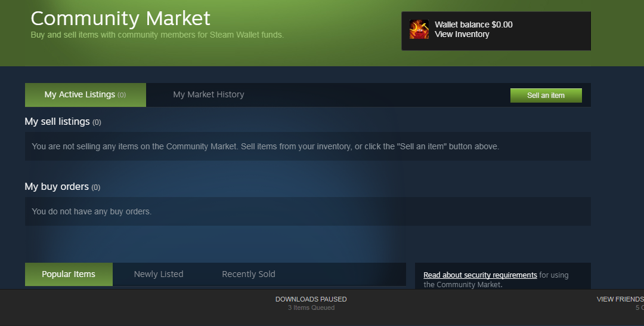Image resolution: width=644 pixels, height=326 pixels.
Task: Open Read about security requirements link
Action: [480, 275]
